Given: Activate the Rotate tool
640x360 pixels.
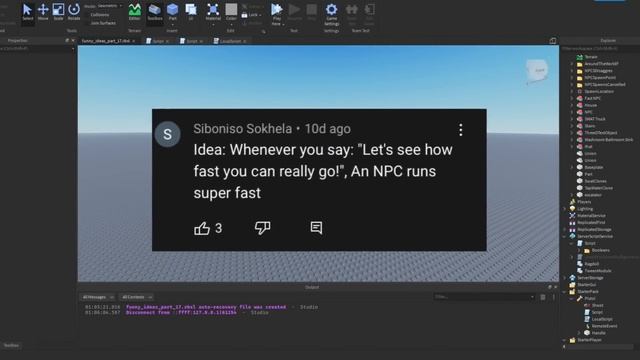Looking at the screenshot, I should click(x=74, y=12).
